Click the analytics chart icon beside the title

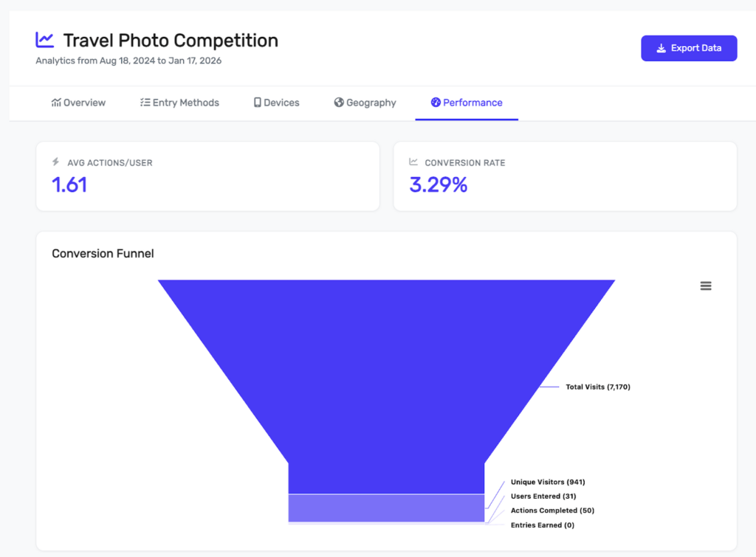tap(45, 40)
